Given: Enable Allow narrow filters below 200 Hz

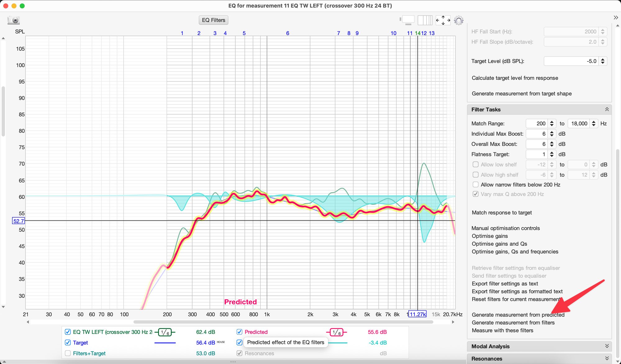Looking at the screenshot, I should 475,185.
